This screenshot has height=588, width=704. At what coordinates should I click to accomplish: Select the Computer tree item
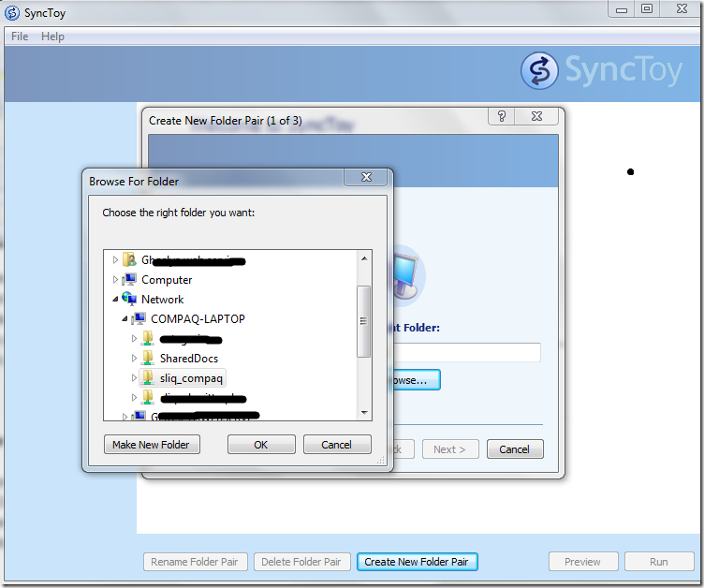(167, 280)
